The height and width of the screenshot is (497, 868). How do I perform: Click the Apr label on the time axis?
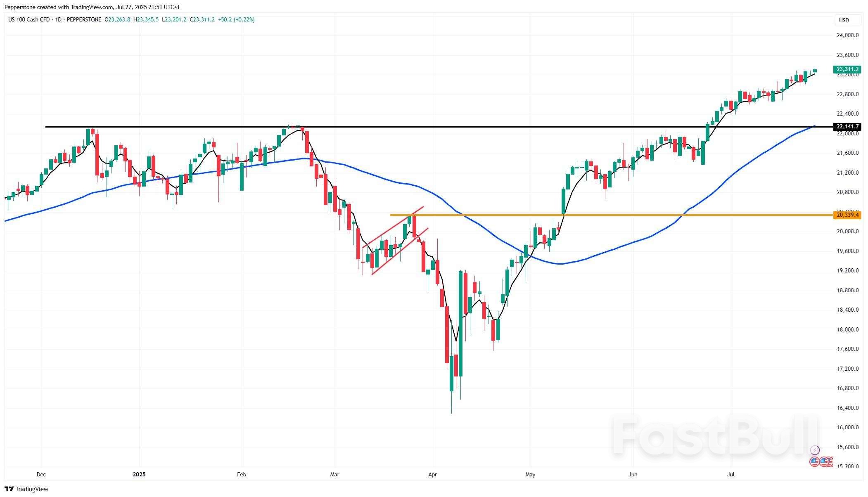[x=432, y=474]
